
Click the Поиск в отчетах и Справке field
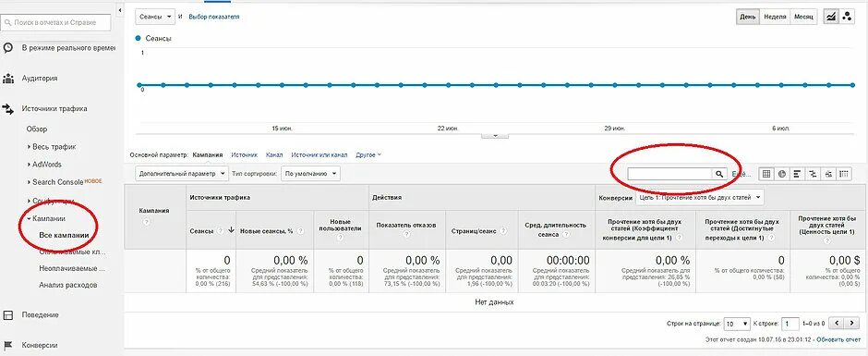pos(55,23)
